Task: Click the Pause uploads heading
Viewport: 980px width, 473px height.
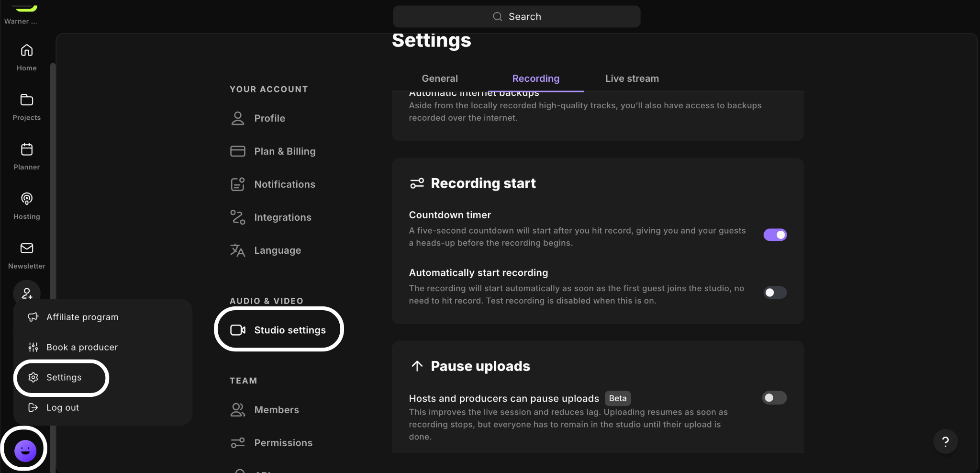Action: click(x=480, y=366)
